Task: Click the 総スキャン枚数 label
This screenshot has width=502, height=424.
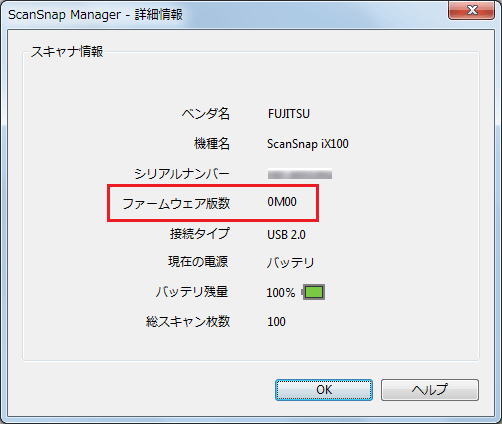Action: (x=188, y=322)
